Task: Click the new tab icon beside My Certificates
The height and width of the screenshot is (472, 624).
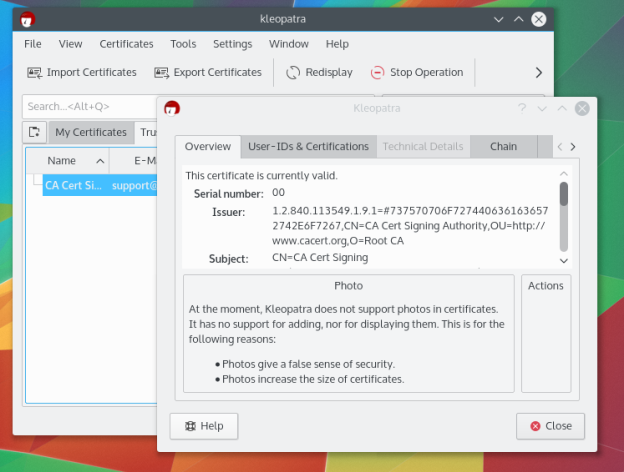Action: [34, 132]
